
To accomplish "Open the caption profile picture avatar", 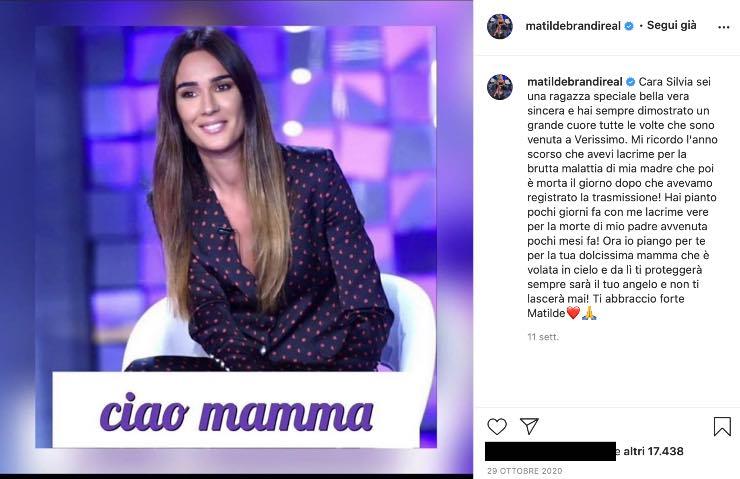I will tap(500, 87).
